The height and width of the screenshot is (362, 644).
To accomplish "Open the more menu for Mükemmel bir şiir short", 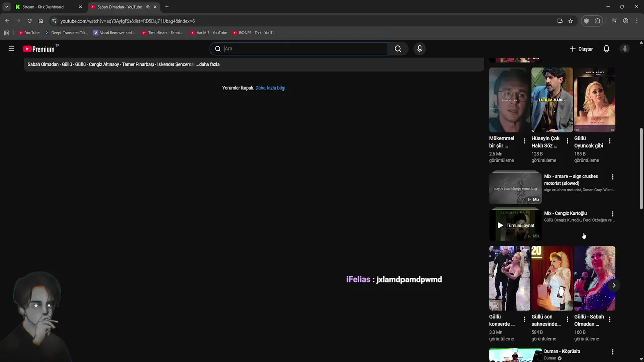I will (525, 141).
